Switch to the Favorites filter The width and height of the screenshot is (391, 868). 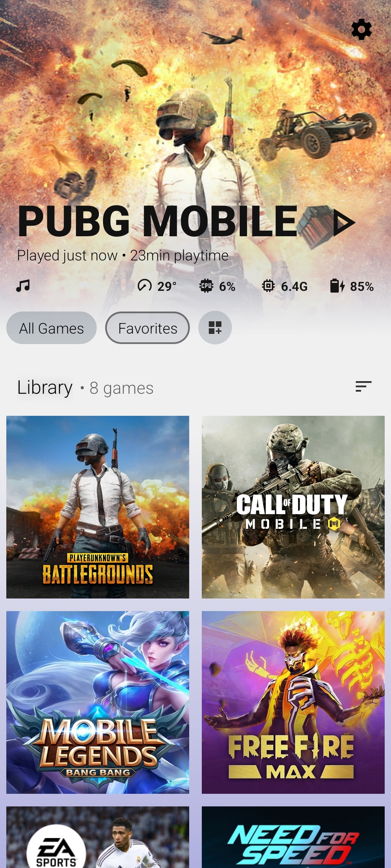(x=148, y=328)
